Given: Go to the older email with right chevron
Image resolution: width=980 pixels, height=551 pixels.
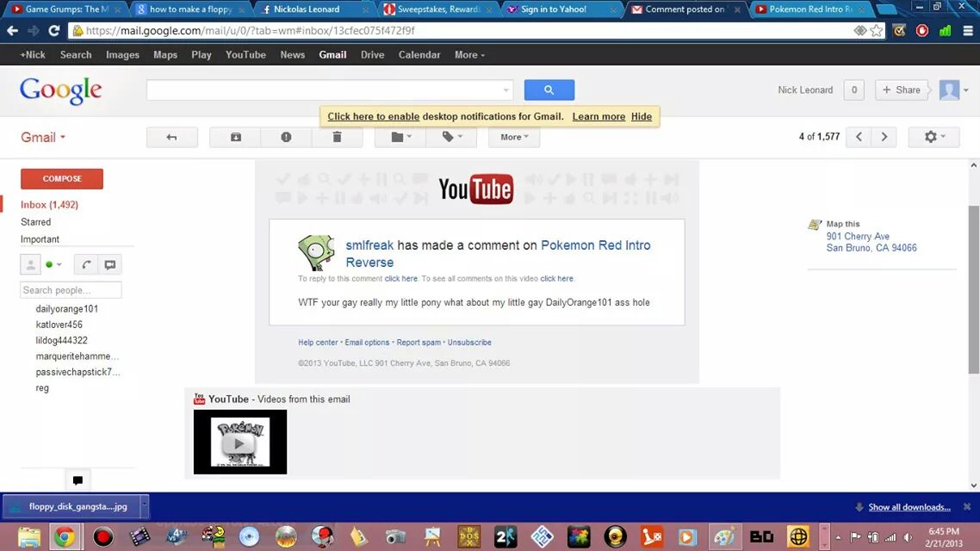Looking at the screenshot, I should 884,137.
